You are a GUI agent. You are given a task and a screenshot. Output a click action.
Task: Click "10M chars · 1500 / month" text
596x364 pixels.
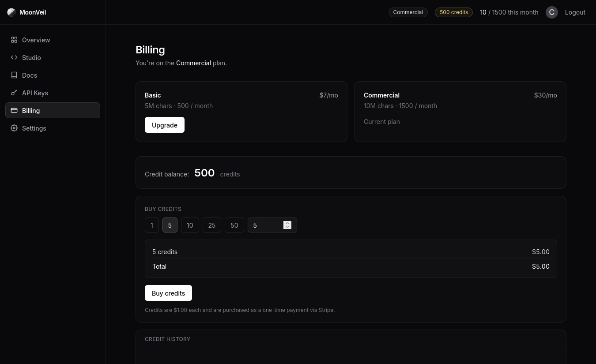pyautogui.click(x=400, y=106)
